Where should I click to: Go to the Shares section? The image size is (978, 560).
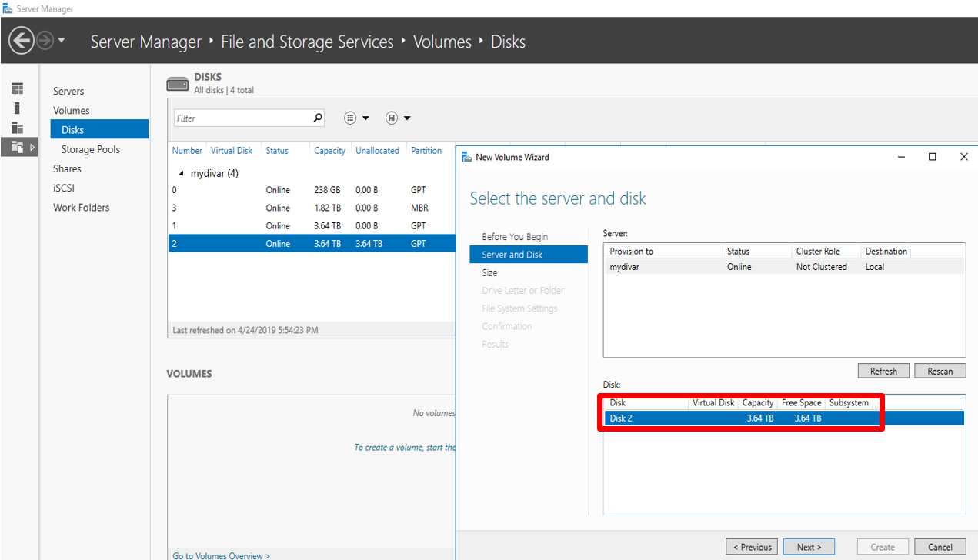tap(67, 168)
